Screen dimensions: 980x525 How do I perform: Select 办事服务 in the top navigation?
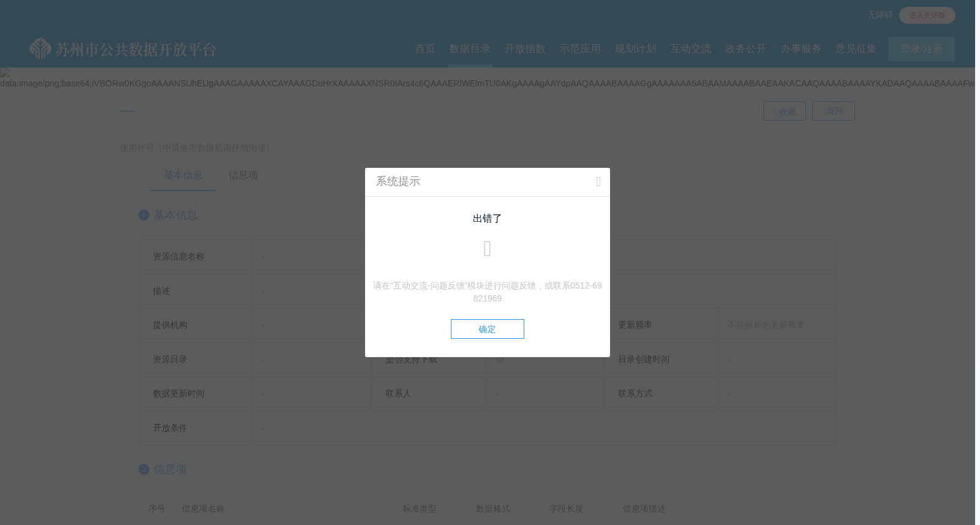pyautogui.click(x=801, y=49)
